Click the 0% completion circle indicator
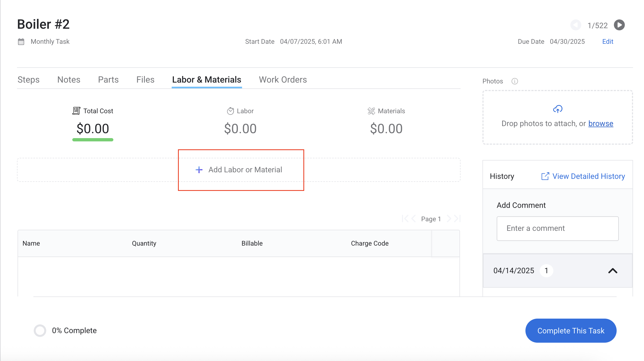644x361 pixels. click(40, 331)
